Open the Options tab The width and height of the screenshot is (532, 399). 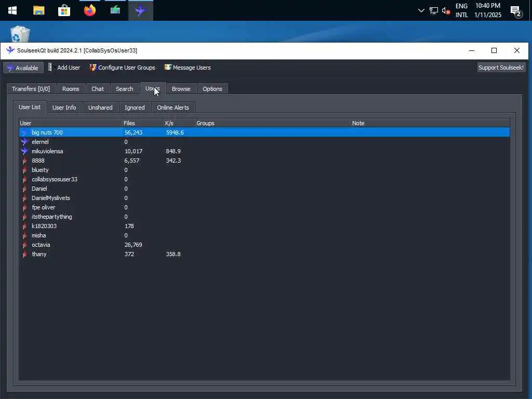212,89
